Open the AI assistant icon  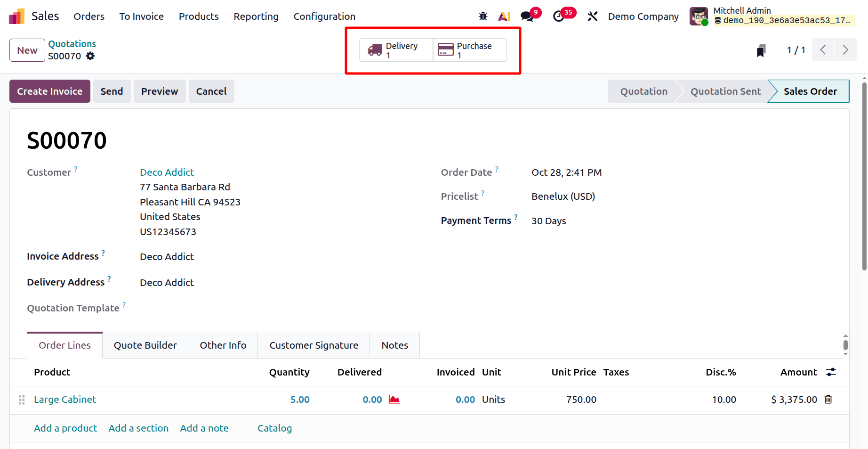point(504,16)
